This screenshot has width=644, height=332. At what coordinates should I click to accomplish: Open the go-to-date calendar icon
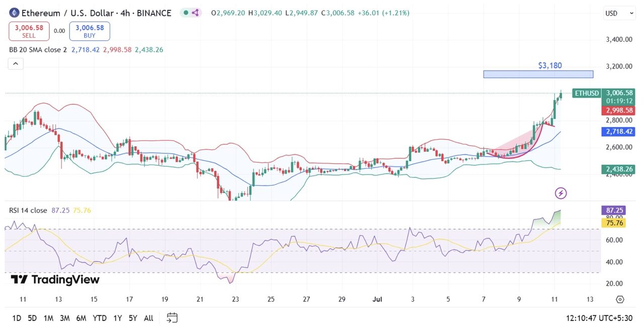point(172,318)
